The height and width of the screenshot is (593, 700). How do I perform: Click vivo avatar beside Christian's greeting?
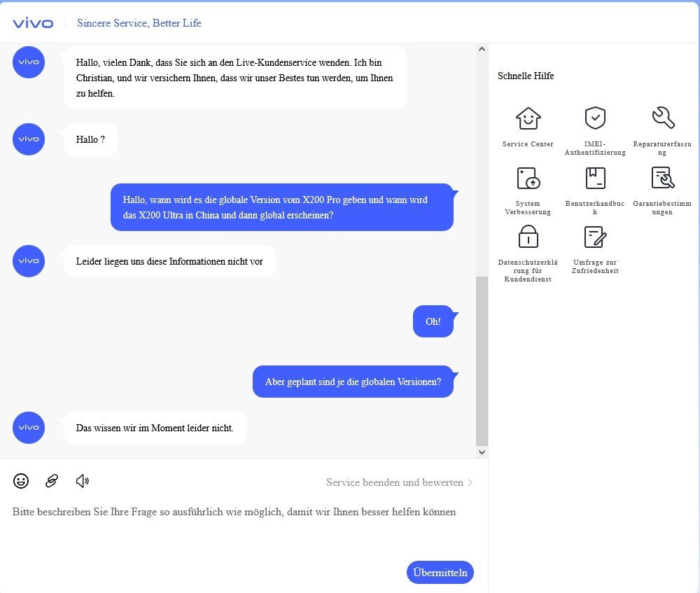point(29,62)
